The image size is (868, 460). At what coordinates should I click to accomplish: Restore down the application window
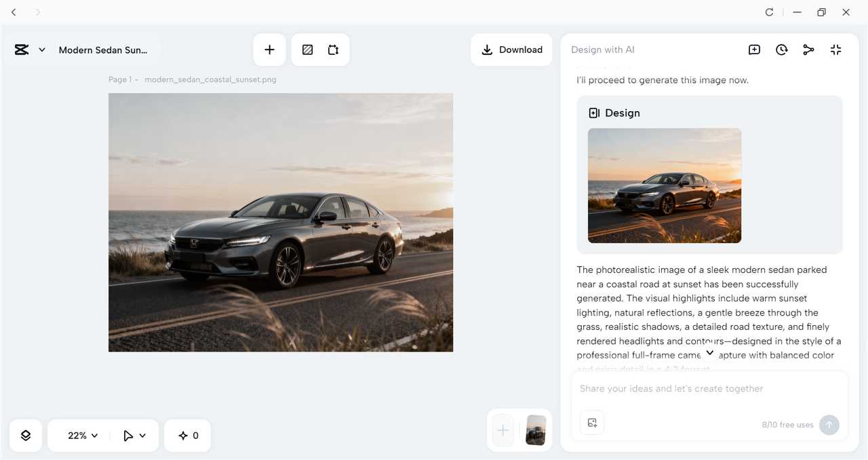tap(821, 12)
